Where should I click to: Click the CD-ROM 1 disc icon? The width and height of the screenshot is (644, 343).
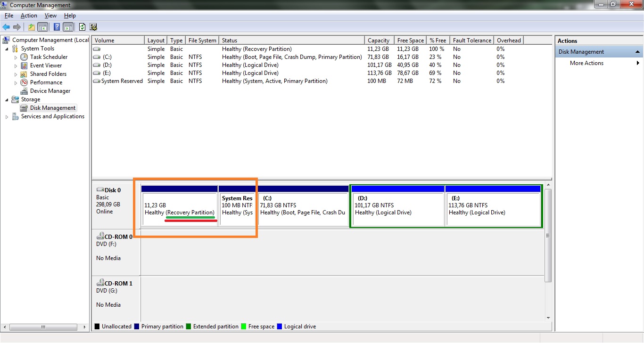click(x=100, y=283)
